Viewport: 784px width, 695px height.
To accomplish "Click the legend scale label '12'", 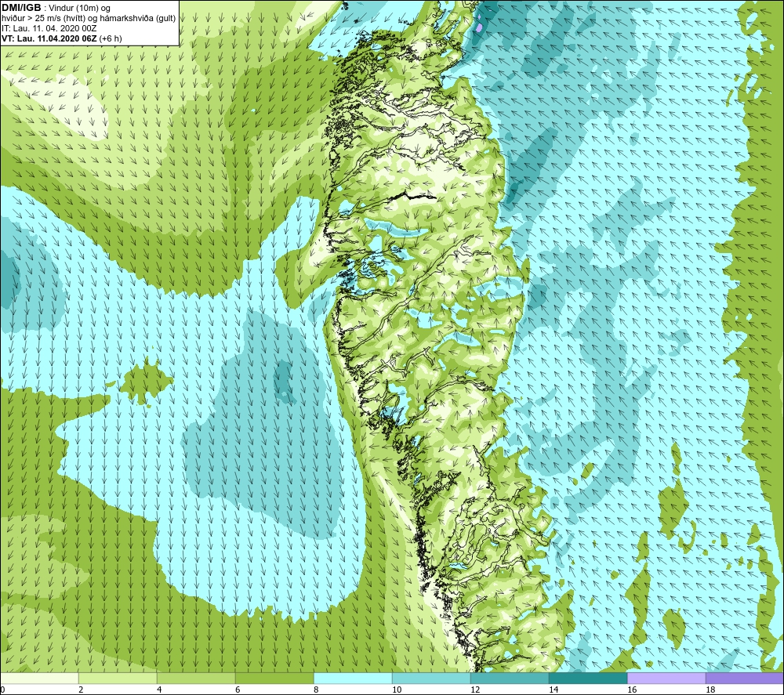I will tap(475, 690).
